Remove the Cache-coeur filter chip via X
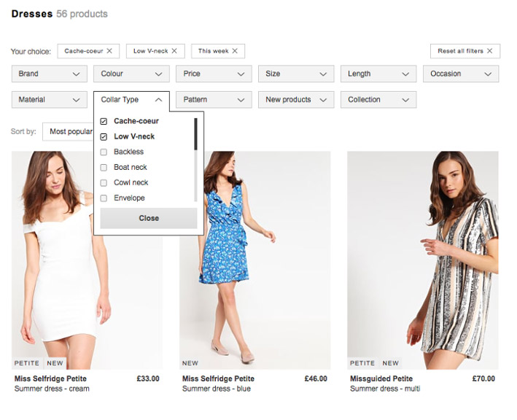This screenshot has width=517, height=420. coord(109,51)
